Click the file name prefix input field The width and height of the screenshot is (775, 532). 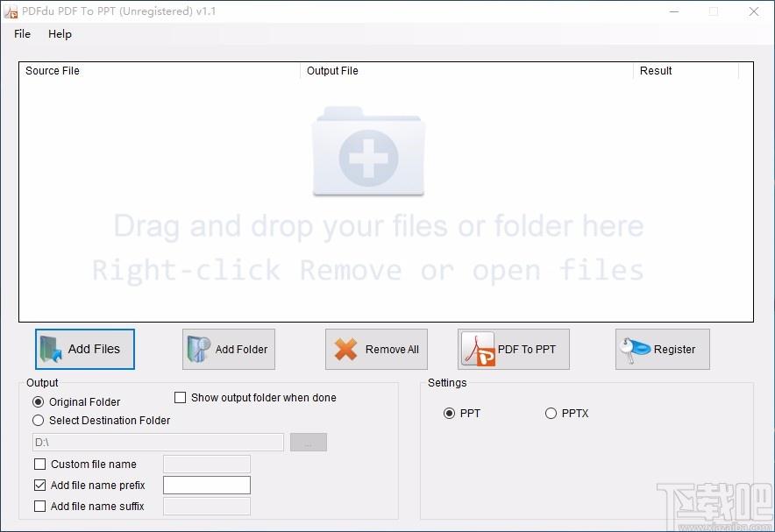207,485
